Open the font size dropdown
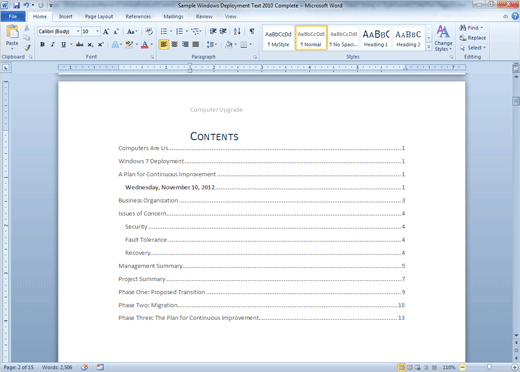This screenshot has height=372, width=520. pyautogui.click(x=97, y=31)
